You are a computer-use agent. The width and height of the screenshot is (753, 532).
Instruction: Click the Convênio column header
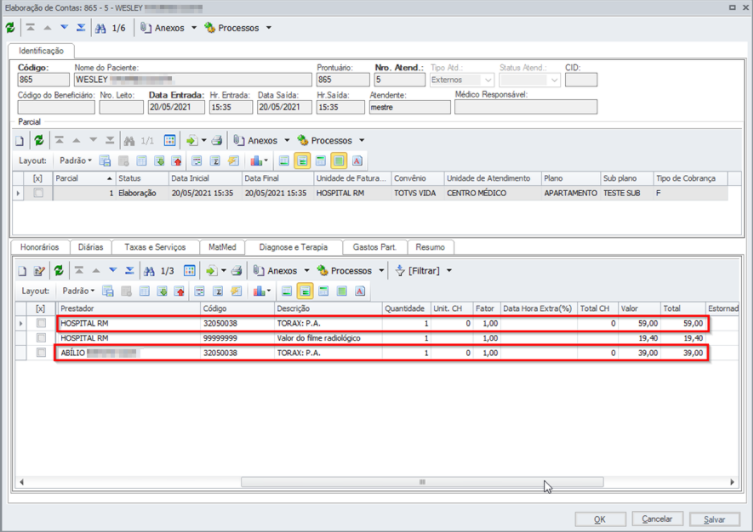pos(417,179)
